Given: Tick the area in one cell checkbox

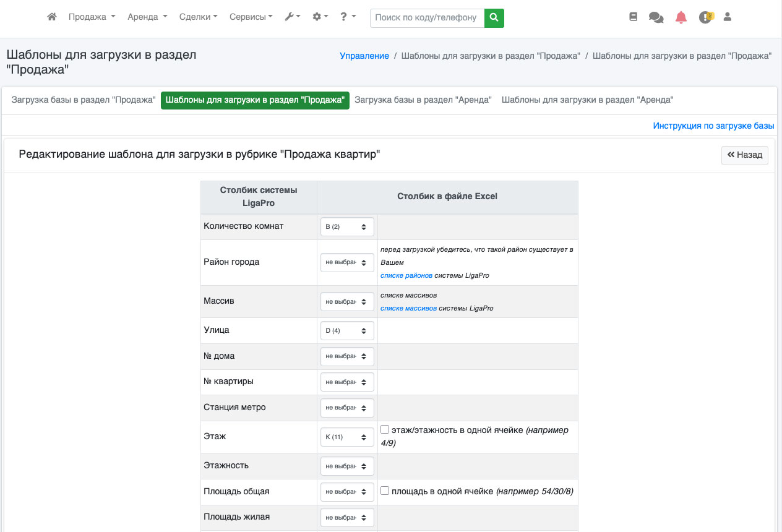Looking at the screenshot, I should tap(385, 491).
